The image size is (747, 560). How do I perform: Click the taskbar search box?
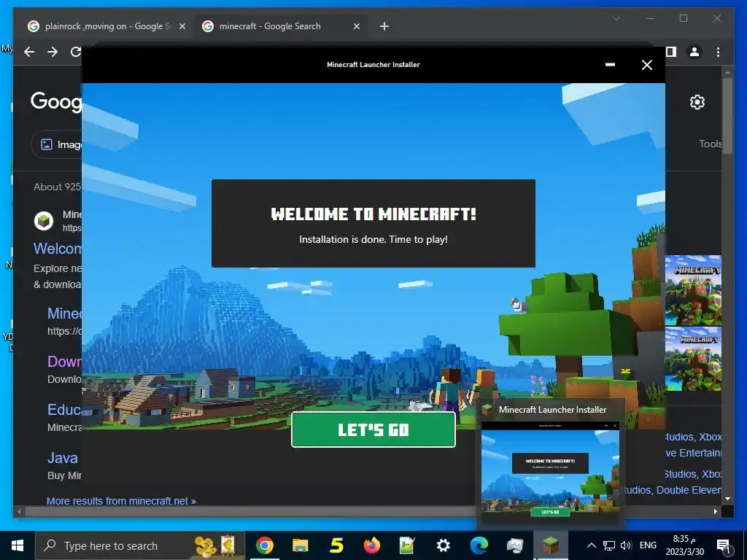tap(139, 545)
